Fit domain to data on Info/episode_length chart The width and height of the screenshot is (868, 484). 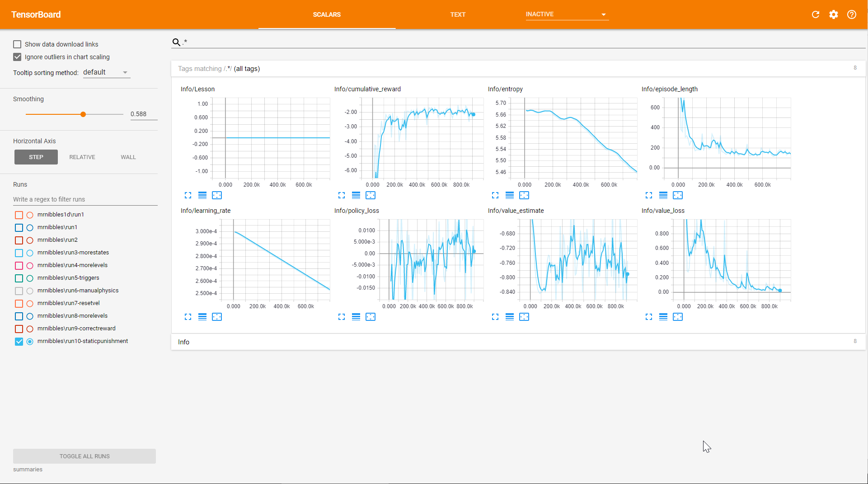coord(678,195)
